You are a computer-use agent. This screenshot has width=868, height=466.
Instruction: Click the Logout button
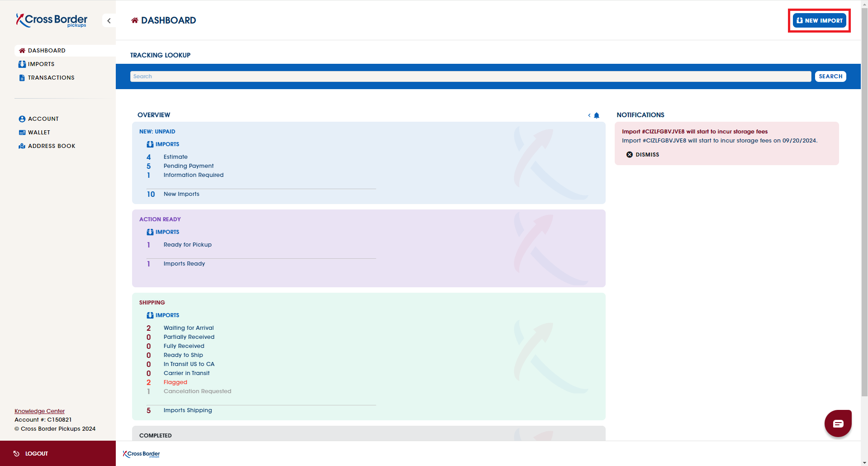click(x=58, y=453)
